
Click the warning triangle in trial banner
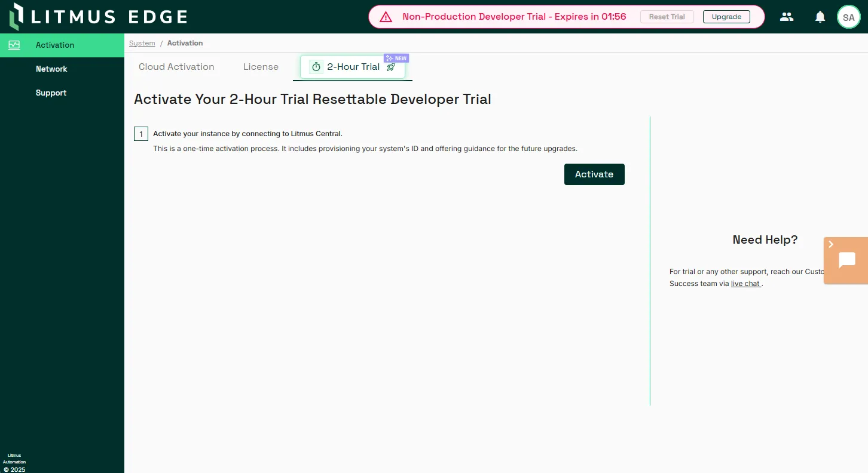pos(386,17)
